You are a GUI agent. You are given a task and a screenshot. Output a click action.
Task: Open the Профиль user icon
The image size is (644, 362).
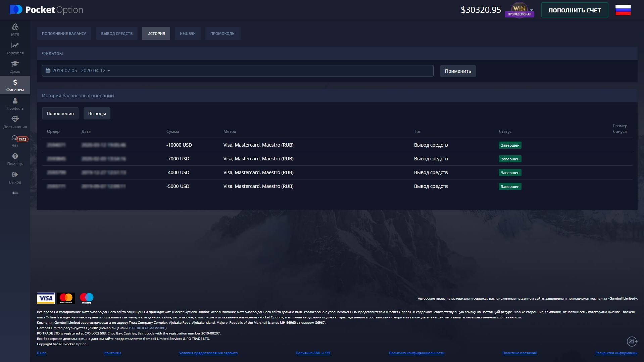coord(15,101)
